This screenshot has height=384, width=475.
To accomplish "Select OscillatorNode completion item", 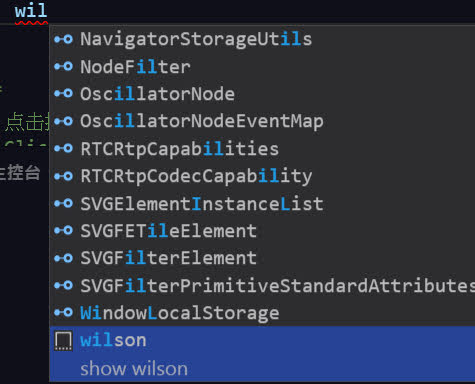I will point(262,94).
